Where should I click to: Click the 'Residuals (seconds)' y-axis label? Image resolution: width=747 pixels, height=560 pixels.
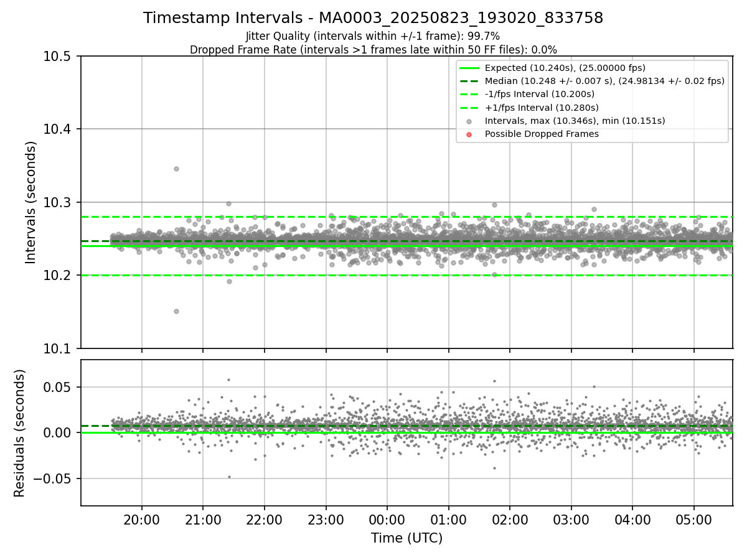pyautogui.click(x=19, y=433)
